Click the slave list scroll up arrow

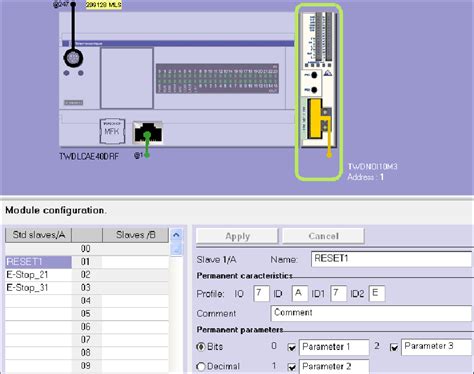[x=176, y=235]
